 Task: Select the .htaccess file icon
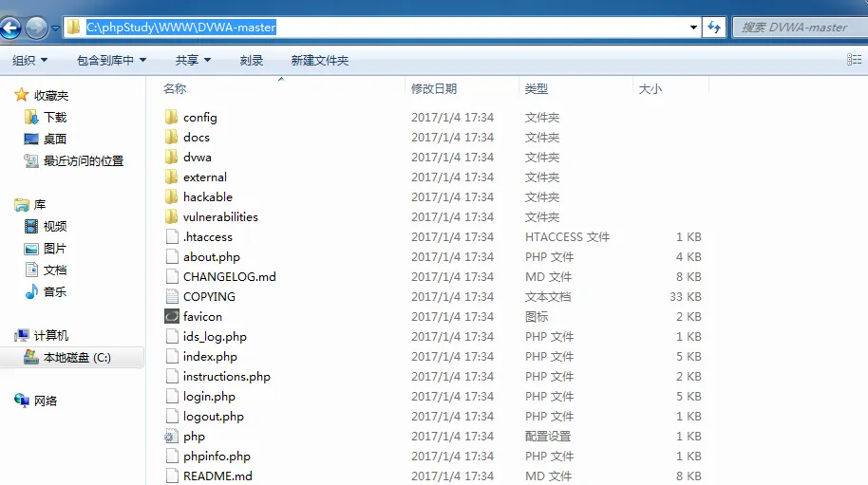point(172,236)
